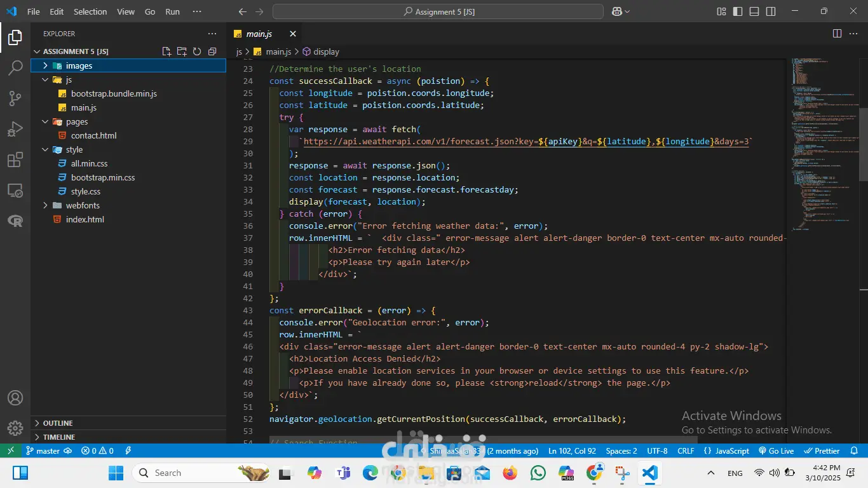The width and height of the screenshot is (868, 488).
Task: Open Run and Debug view
Action: [x=15, y=129]
